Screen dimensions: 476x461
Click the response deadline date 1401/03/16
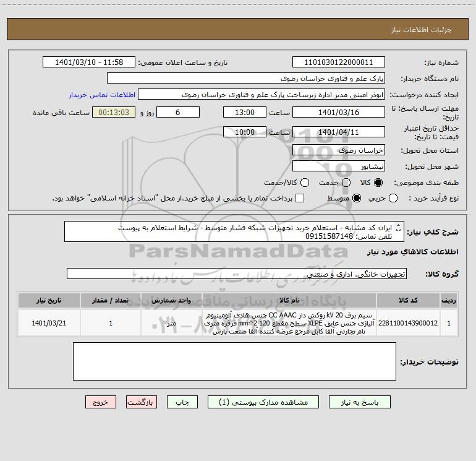339,112
